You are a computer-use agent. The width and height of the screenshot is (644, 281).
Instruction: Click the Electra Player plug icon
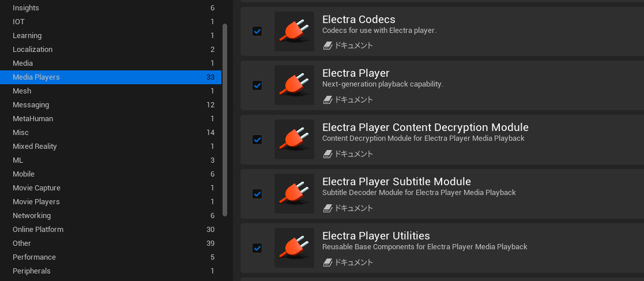point(294,85)
